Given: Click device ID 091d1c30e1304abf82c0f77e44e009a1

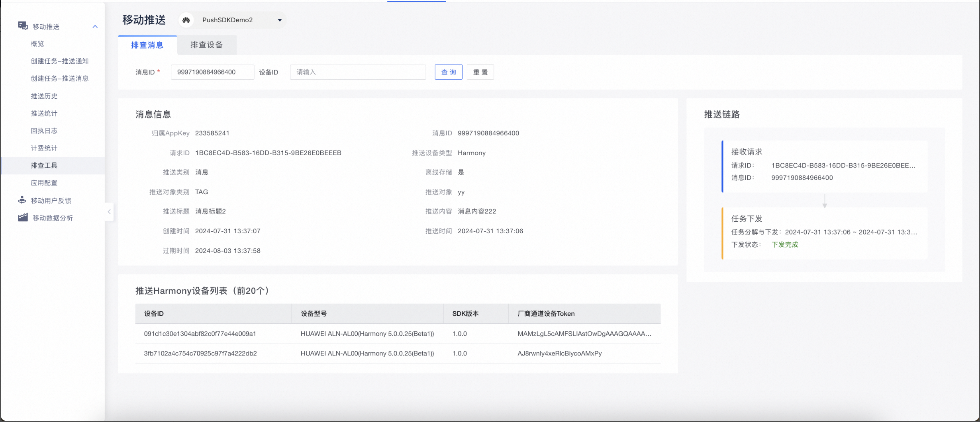Looking at the screenshot, I should tap(200, 334).
